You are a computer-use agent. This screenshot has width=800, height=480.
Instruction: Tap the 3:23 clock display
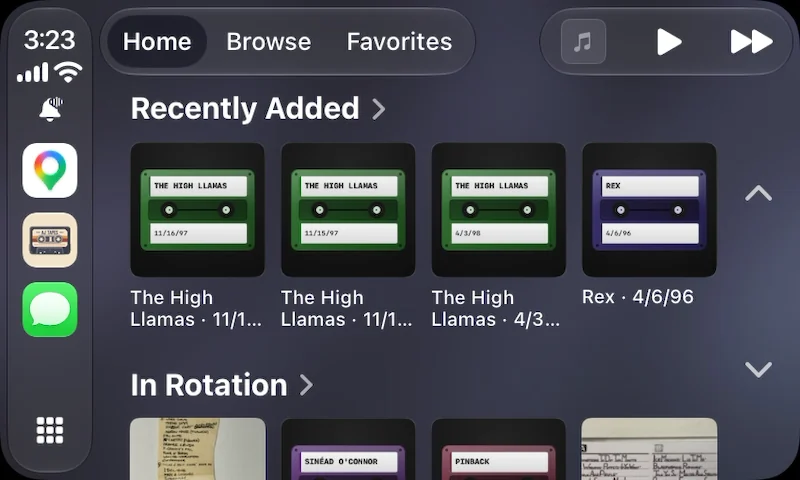[x=49, y=39]
